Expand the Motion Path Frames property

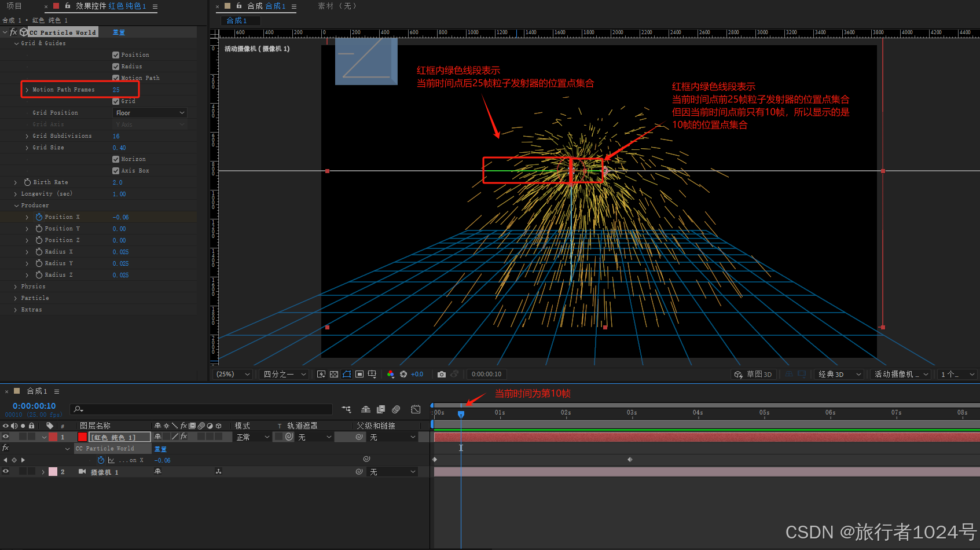coord(27,90)
